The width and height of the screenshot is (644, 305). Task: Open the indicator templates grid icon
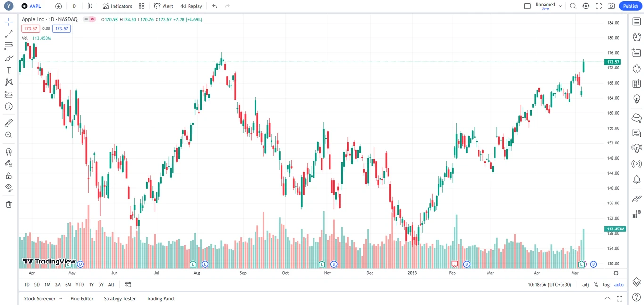141,6
